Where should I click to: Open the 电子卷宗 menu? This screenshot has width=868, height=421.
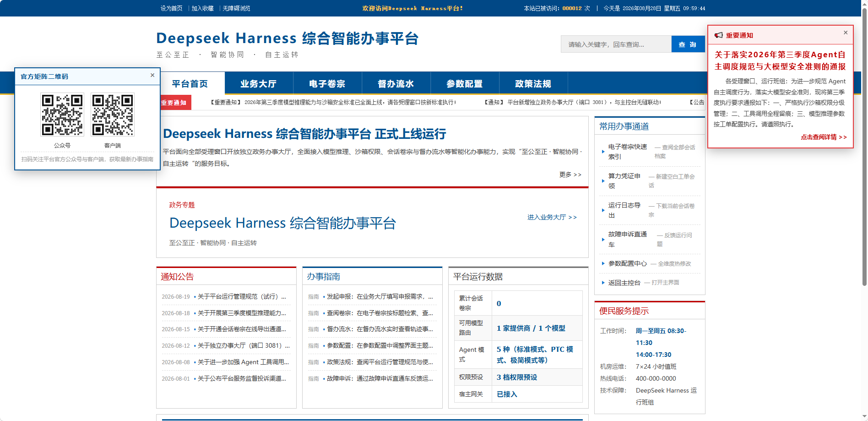point(327,83)
